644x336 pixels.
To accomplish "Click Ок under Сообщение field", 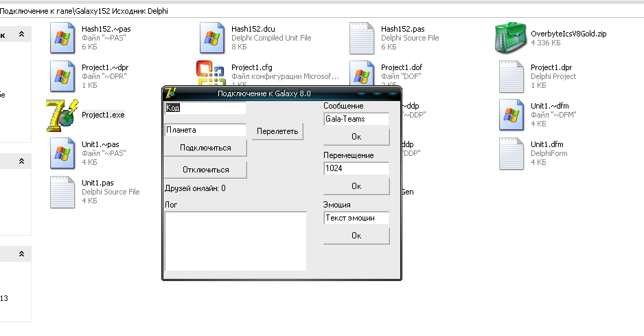I will pyautogui.click(x=356, y=137).
